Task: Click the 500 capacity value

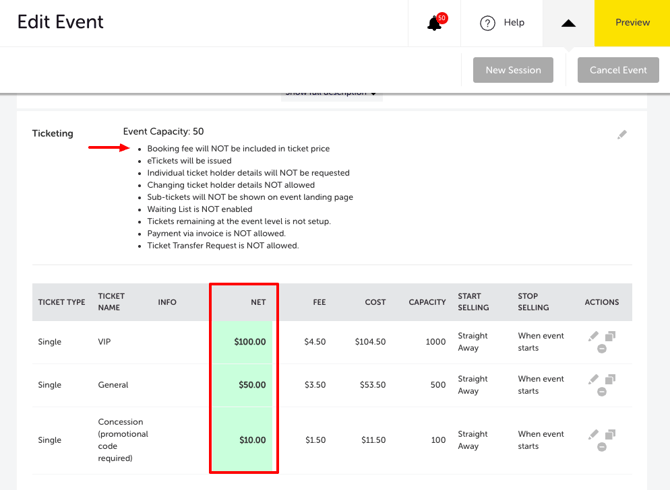Action: (x=438, y=385)
